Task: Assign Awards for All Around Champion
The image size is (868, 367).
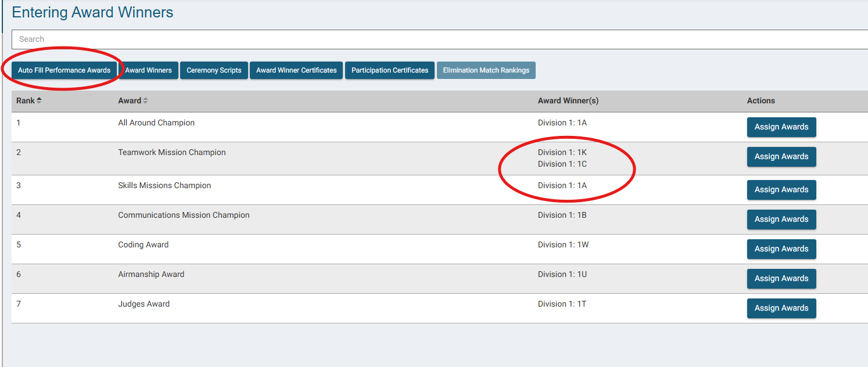Action: coord(781,127)
